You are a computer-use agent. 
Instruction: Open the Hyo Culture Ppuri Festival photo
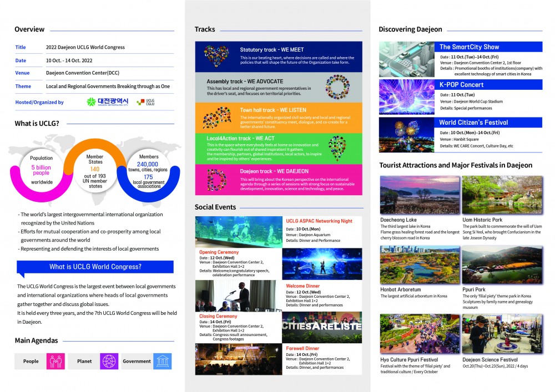click(420, 334)
